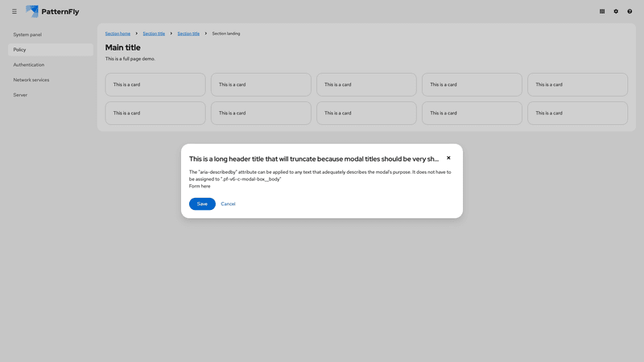Toggle the hamburger navigation menu
The image size is (644, 362).
tap(14, 11)
